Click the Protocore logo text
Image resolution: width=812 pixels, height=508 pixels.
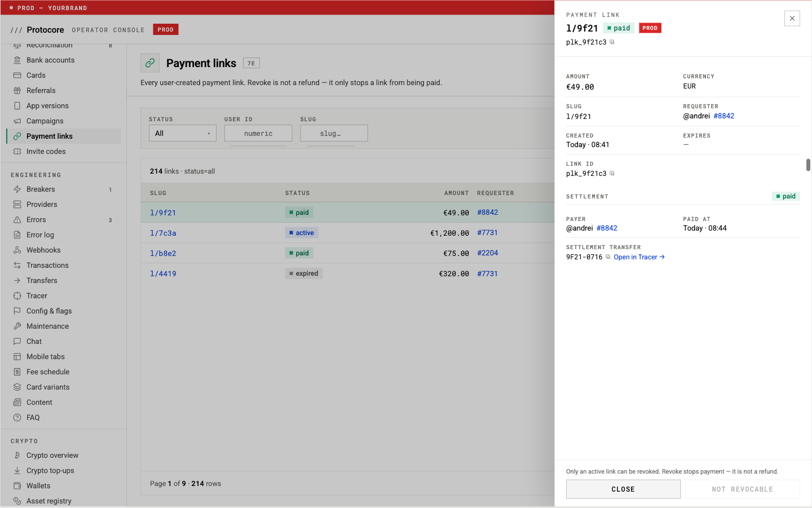(x=45, y=30)
